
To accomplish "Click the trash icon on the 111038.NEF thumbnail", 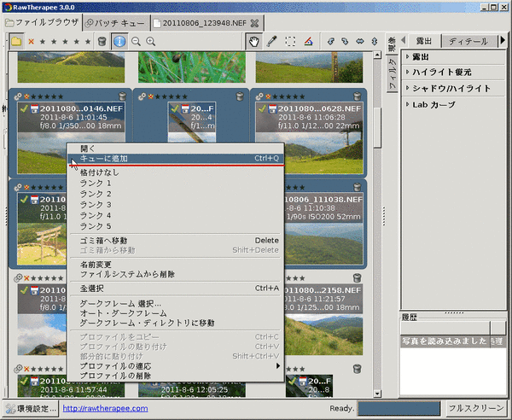I will 358,187.
